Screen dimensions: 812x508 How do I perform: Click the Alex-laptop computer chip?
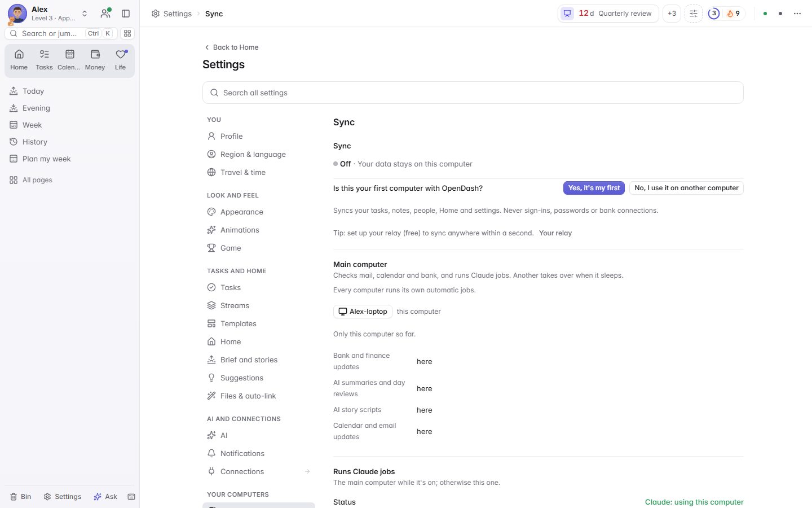pos(363,312)
